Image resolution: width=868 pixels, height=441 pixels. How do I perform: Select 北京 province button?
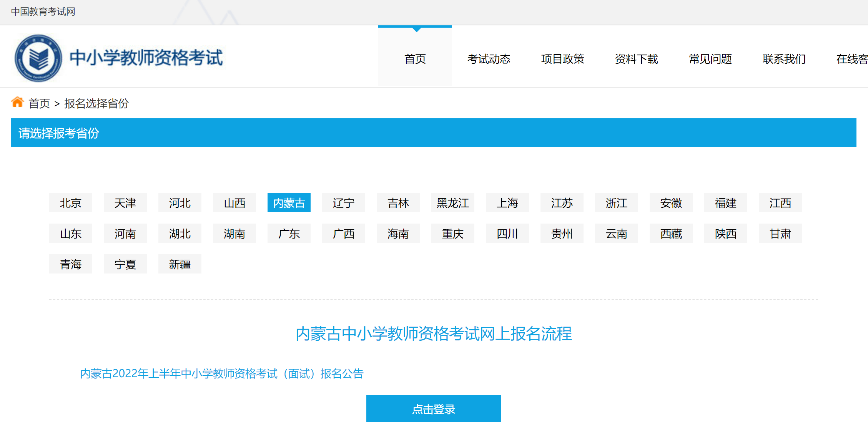pos(71,203)
